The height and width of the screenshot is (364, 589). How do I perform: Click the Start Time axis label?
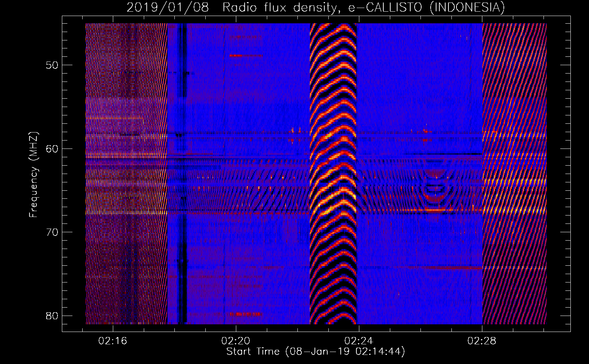(x=316, y=352)
